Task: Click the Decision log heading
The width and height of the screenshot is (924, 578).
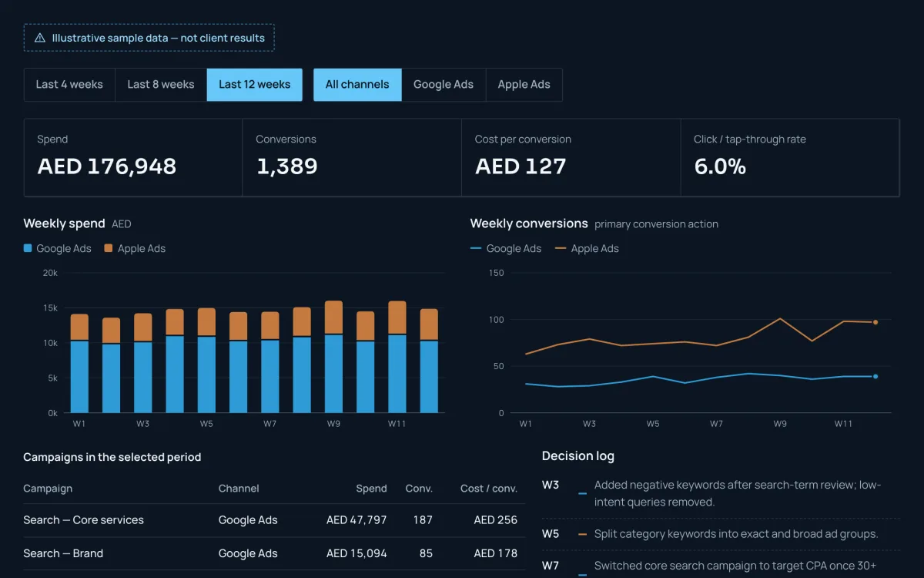Action: pos(578,456)
